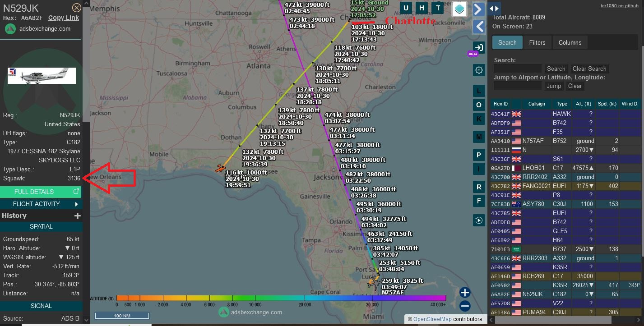Zoom in with the plus map button

[x=465, y=292]
